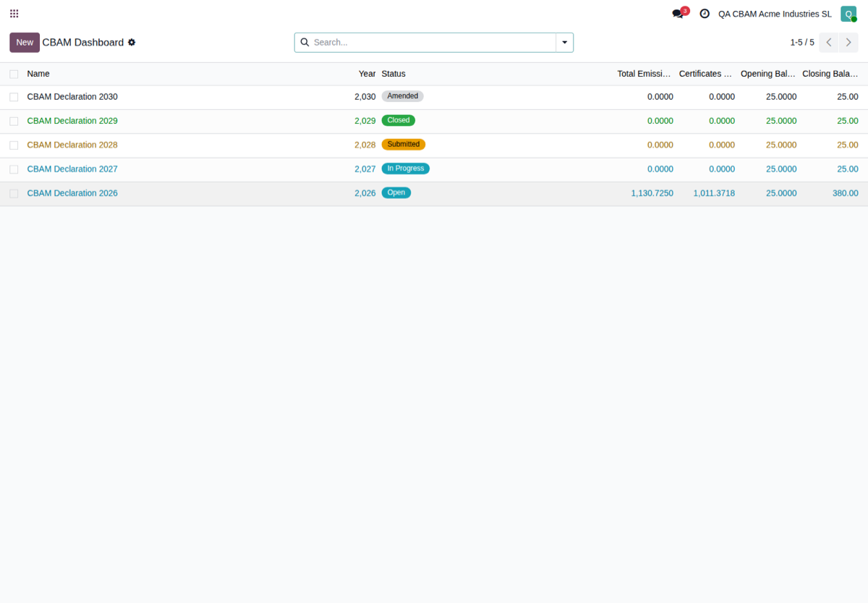Viewport: 868px width, 603px height.
Task: Click the Closed status badge
Action: tap(399, 120)
